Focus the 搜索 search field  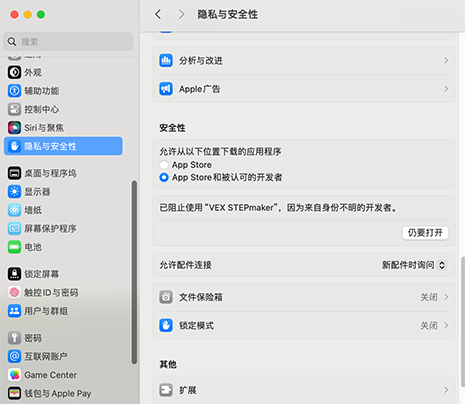[x=68, y=42]
